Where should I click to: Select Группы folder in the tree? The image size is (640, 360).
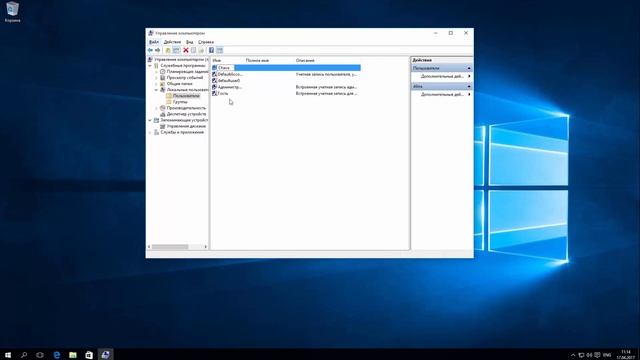tap(180, 102)
